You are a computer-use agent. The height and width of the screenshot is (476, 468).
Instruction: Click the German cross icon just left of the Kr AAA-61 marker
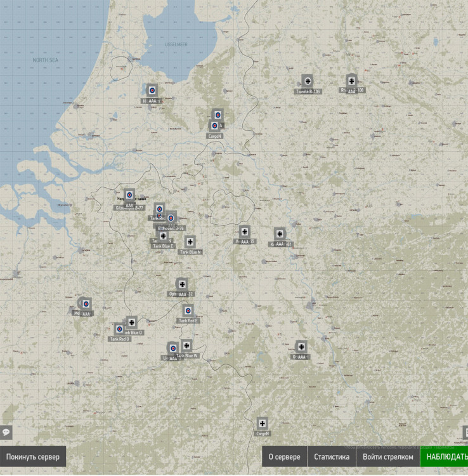pos(245,232)
